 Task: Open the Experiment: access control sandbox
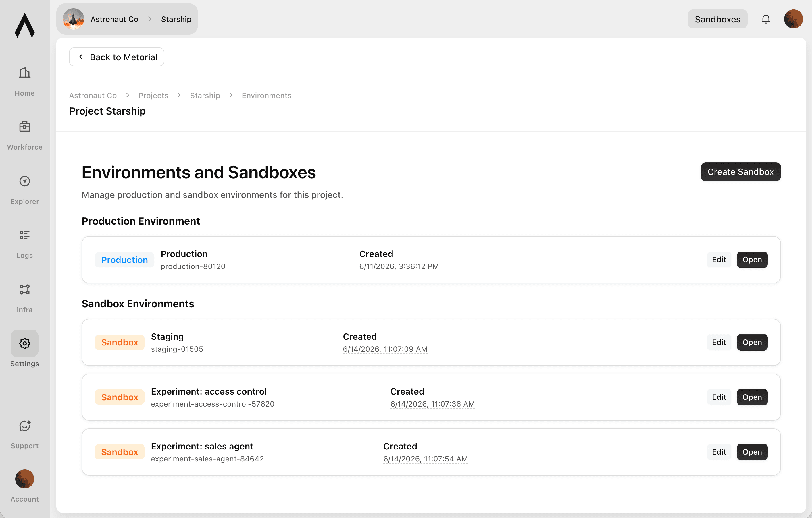(x=752, y=397)
